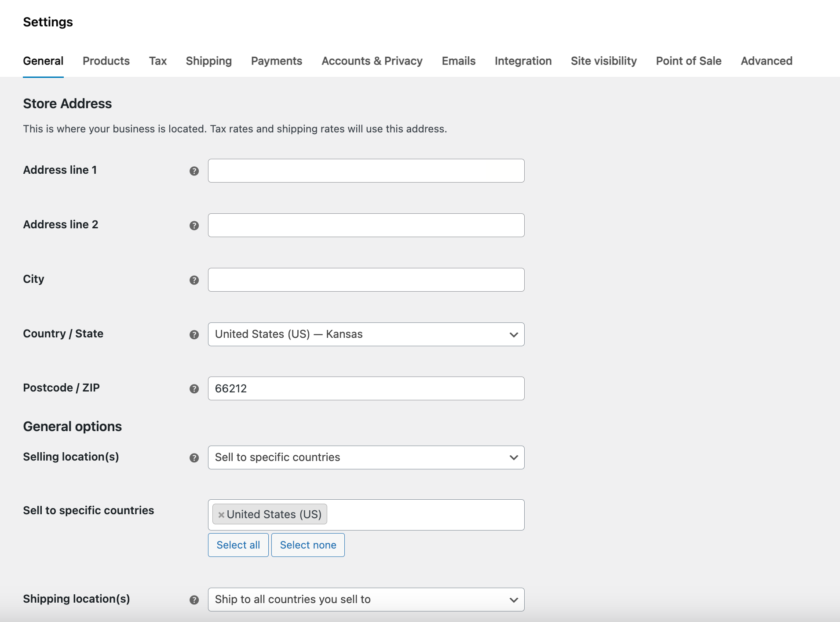
Task: Click the Country / State help icon
Action: pyautogui.click(x=194, y=335)
